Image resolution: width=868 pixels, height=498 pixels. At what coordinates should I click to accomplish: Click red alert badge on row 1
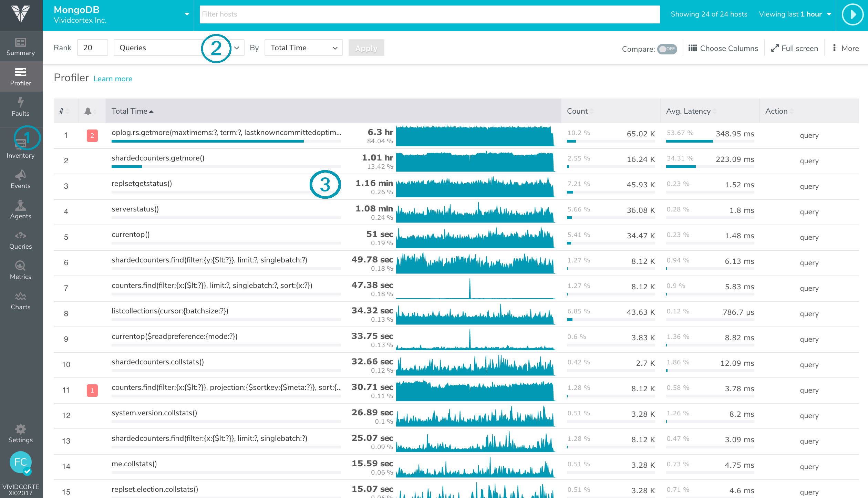(x=92, y=135)
